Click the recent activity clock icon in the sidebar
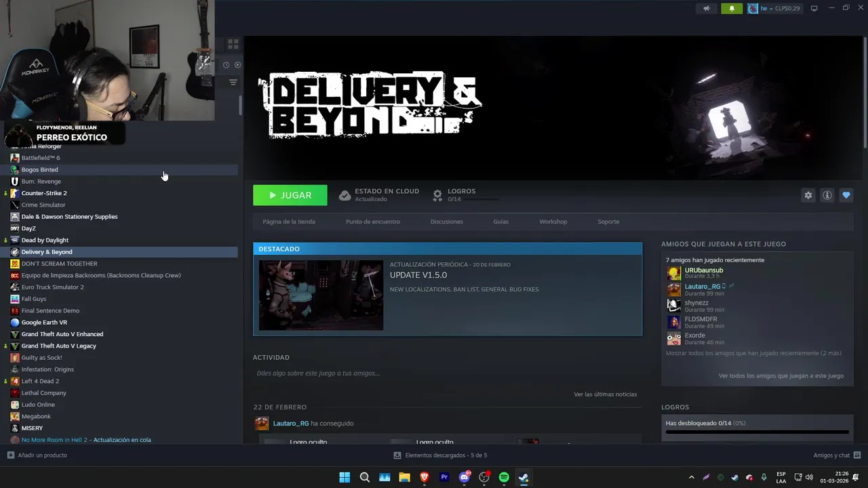 point(226,65)
